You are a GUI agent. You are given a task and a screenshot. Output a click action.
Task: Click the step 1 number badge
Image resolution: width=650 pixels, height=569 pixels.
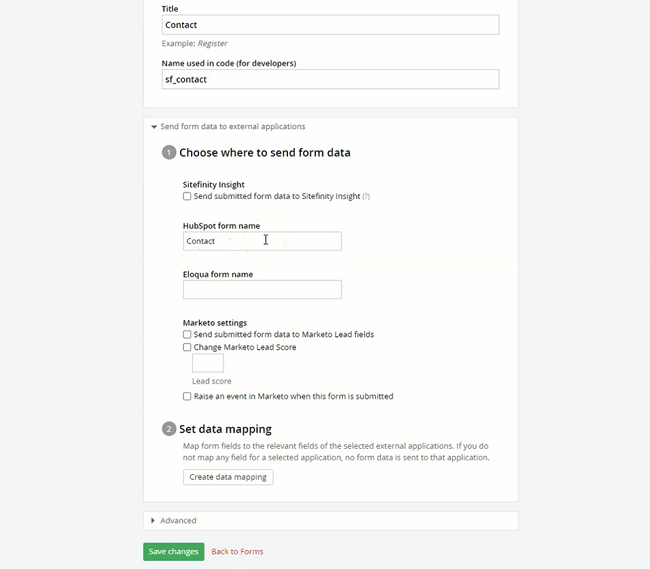[x=169, y=153]
